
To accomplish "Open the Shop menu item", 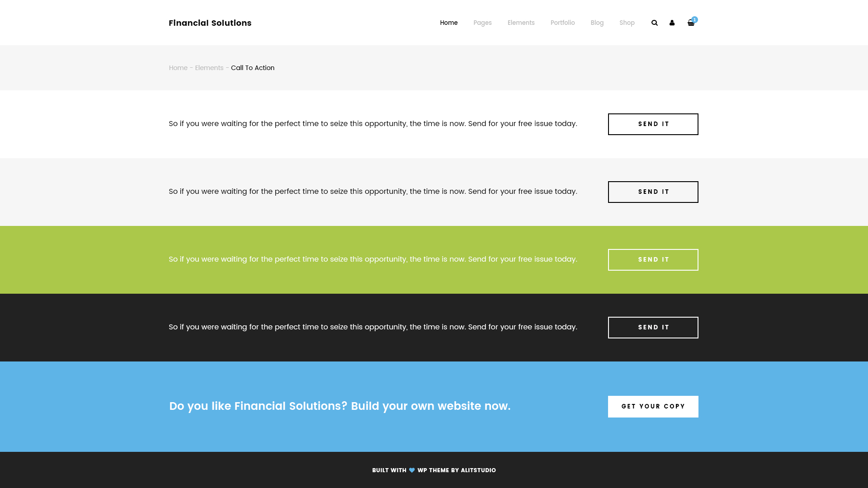I will click(627, 23).
